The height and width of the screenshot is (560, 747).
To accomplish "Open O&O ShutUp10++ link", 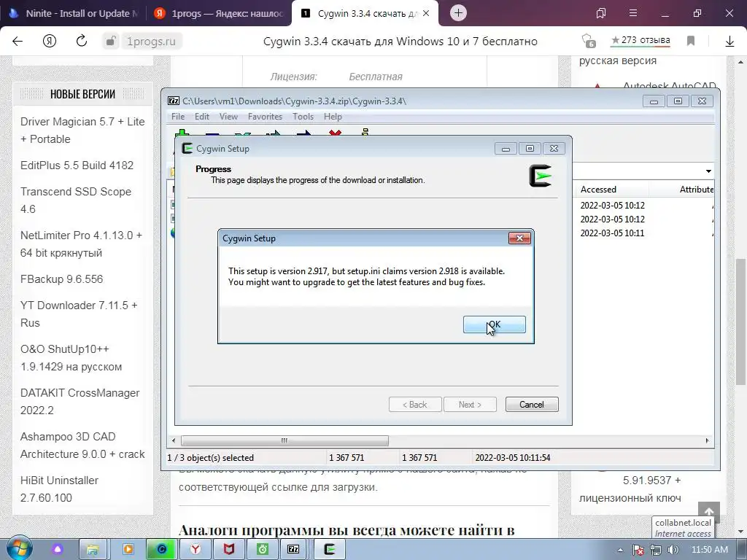I will point(71,357).
